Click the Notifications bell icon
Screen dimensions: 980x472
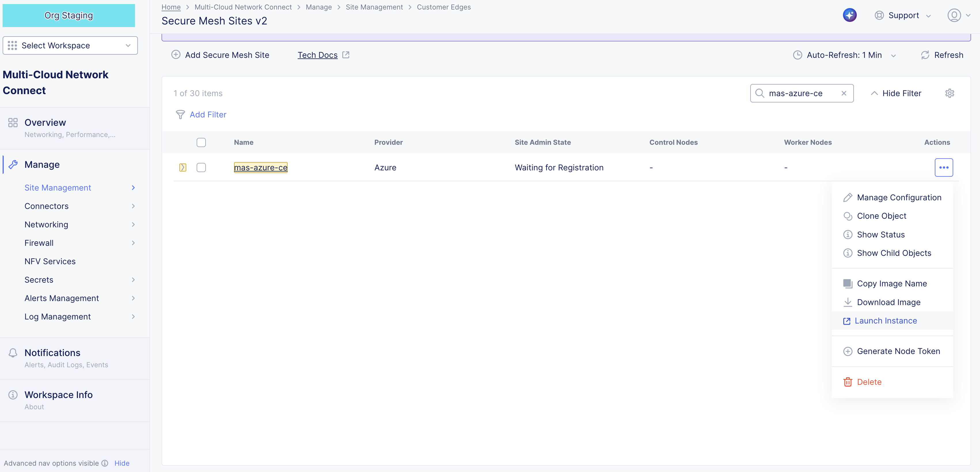click(x=13, y=353)
